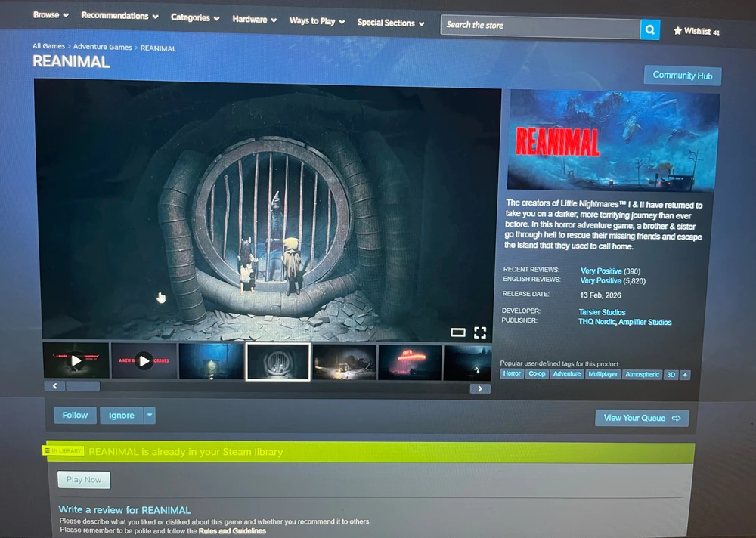756x538 pixels.
Task: Open Very Positive English reviews link
Action: [601, 280]
